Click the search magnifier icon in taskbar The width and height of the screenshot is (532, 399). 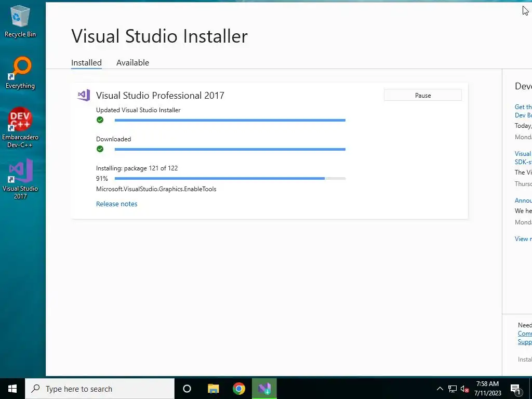tap(35, 389)
